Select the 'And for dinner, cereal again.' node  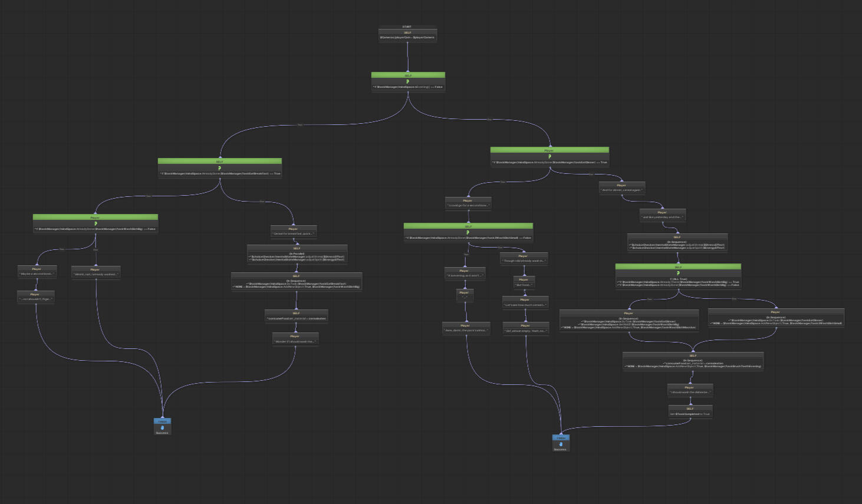[x=621, y=187]
